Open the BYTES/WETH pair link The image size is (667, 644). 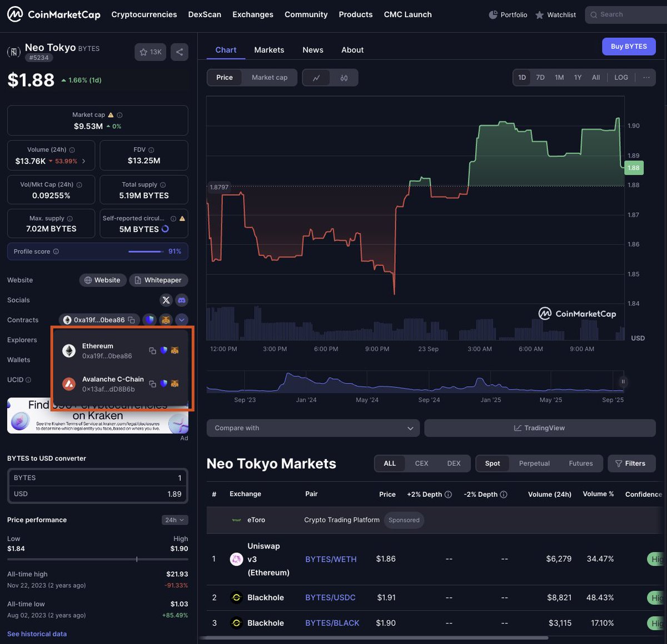[x=331, y=560]
